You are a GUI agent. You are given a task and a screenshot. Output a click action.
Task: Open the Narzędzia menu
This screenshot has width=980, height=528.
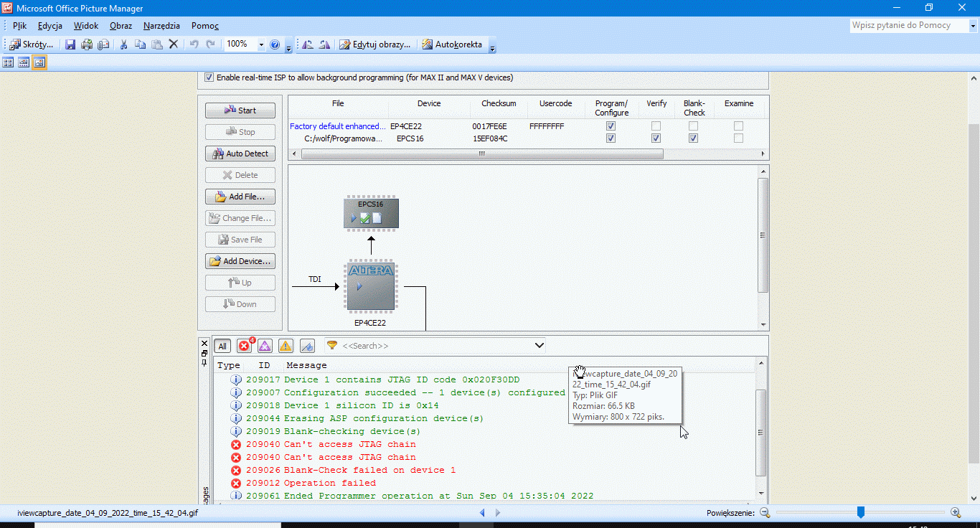161,26
